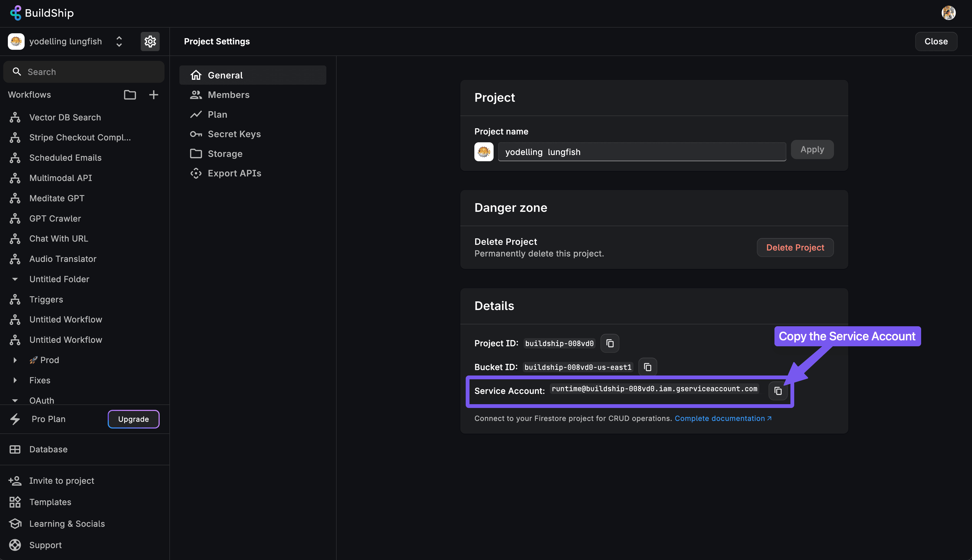Copy the Project ID buildship-008vd0
The width and height of the screenshot is (972, 560).
pyautogui.click(x=610, y=343)
